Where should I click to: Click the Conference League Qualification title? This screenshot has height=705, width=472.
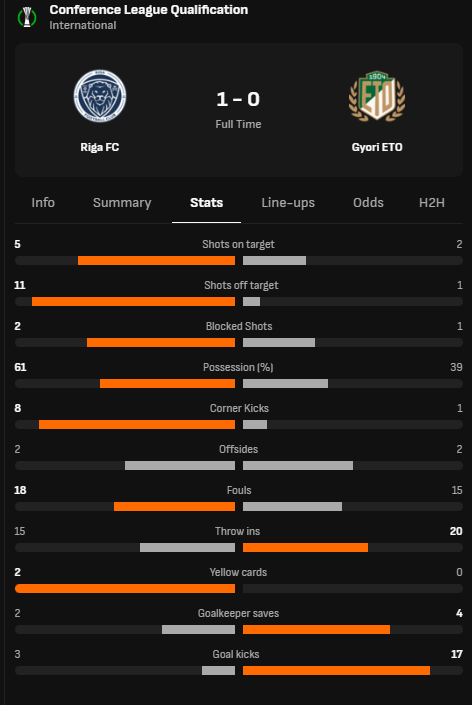pyautogui.click(x=149, y=10)
